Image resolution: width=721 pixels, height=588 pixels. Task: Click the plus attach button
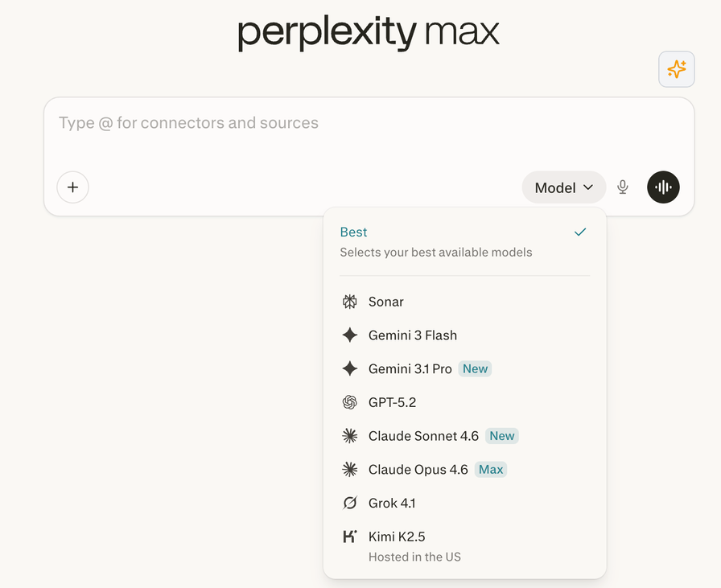point(72,187)
